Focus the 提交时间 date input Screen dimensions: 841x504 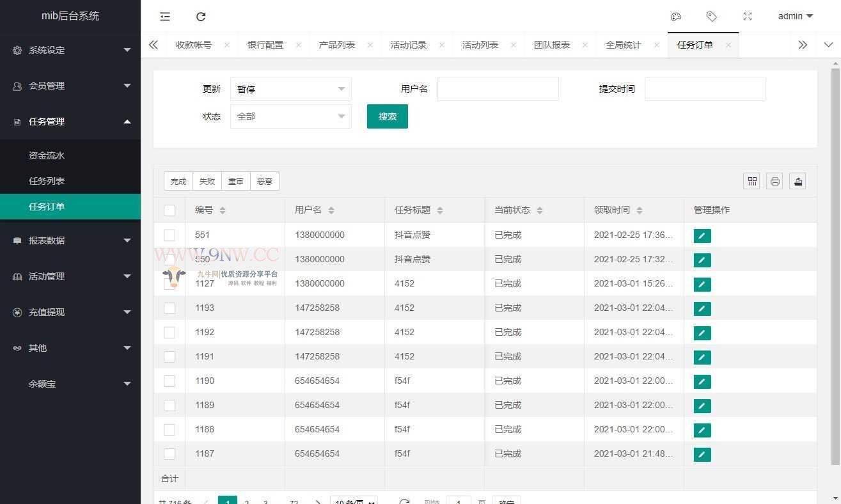click(x=705, y=89)
